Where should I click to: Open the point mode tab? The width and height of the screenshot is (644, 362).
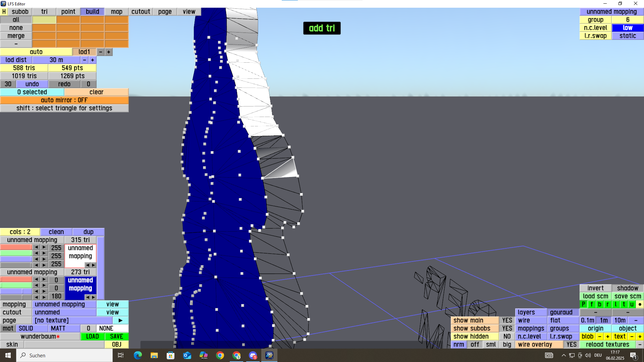[x=68, y=12]
